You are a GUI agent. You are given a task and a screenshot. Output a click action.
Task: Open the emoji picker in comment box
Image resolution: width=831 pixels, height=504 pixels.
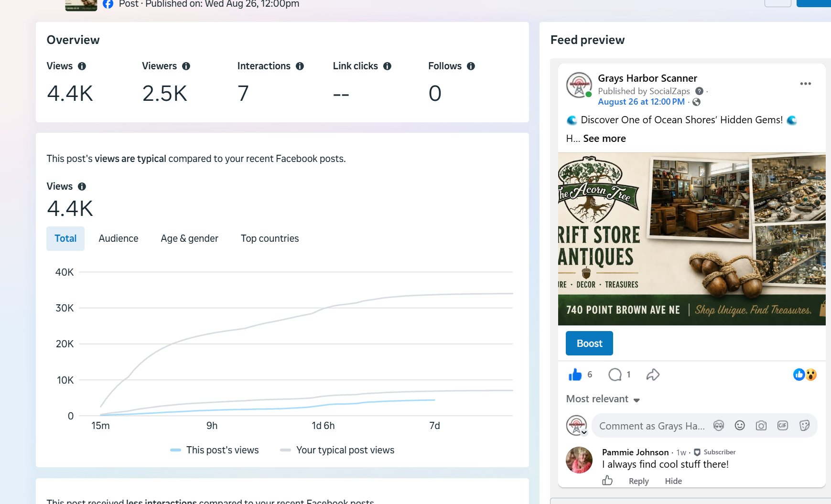point(740,426)
